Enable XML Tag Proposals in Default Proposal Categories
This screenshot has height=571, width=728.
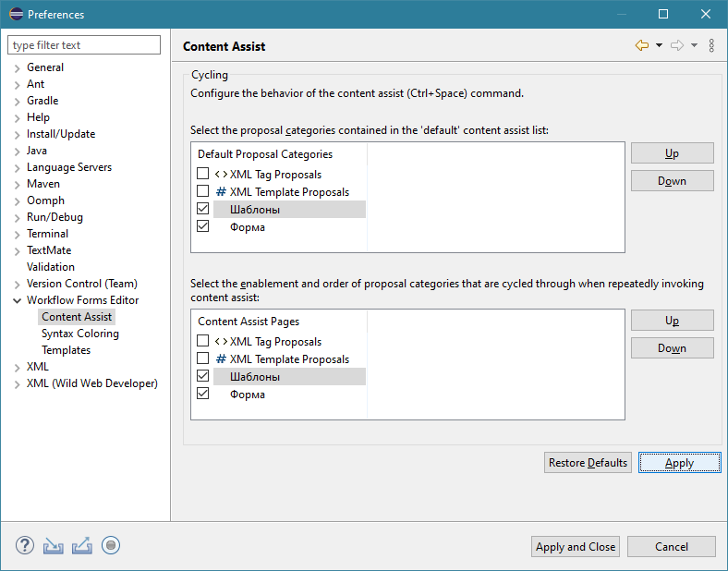(203, 174)
